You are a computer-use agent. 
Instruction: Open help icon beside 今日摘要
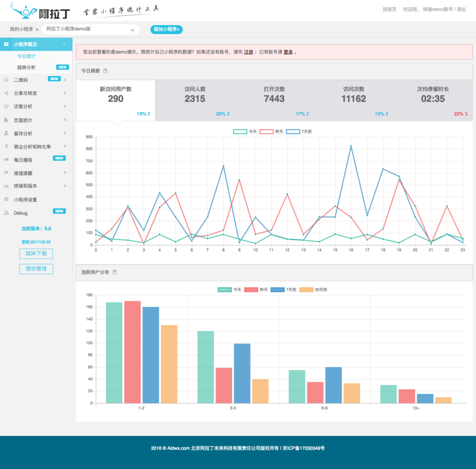tap(105, 71)
